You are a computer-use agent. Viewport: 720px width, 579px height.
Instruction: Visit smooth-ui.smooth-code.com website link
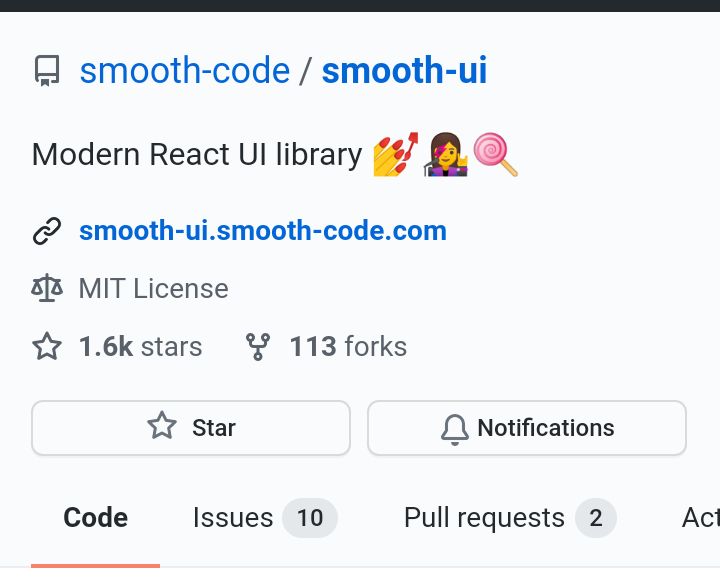pos(263,230)
